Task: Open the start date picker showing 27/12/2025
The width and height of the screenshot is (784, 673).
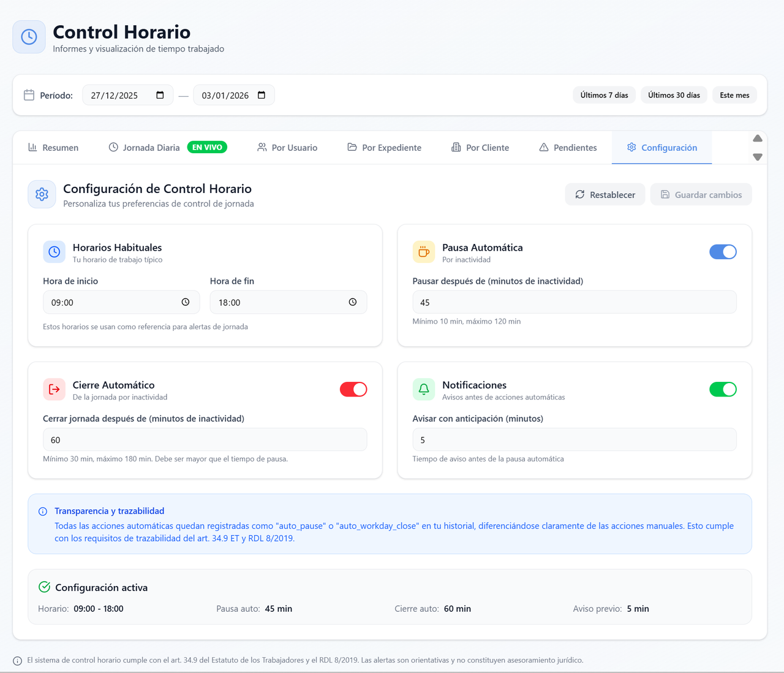Action: tap(160, 94)
